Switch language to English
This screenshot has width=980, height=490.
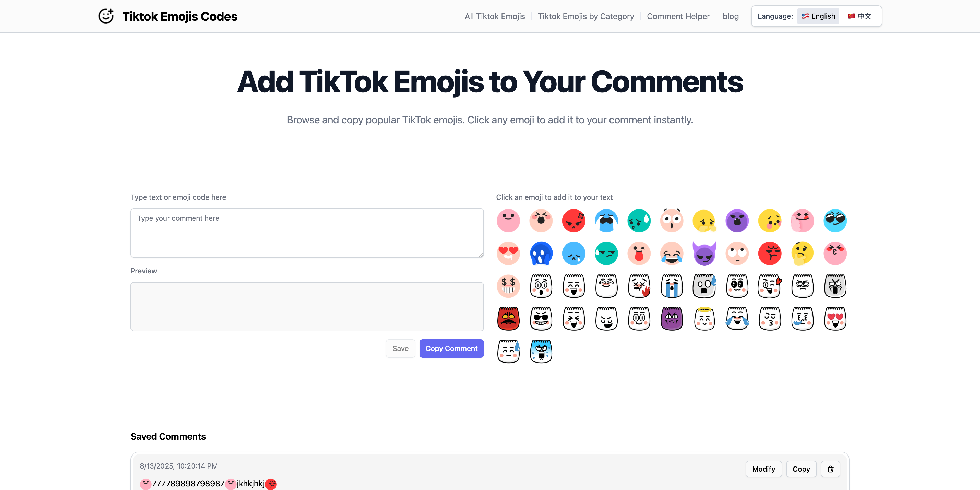coord(818,16)
